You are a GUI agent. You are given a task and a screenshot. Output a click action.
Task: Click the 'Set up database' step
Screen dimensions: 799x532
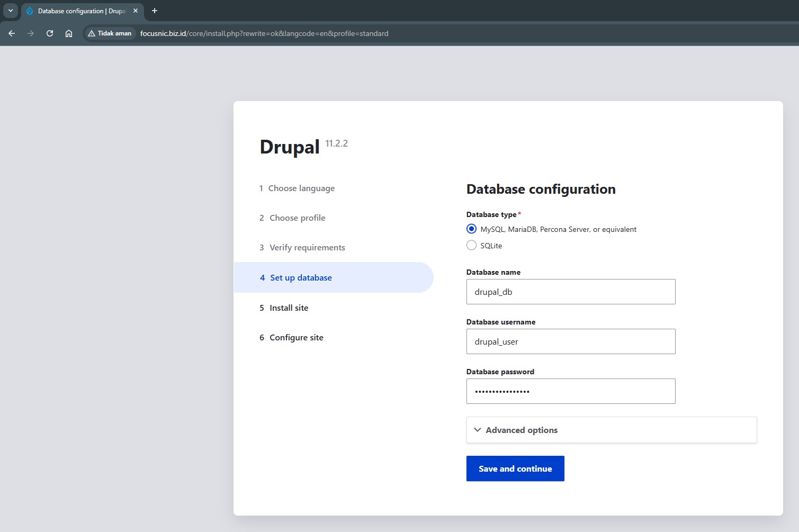(x=301, y=277)
